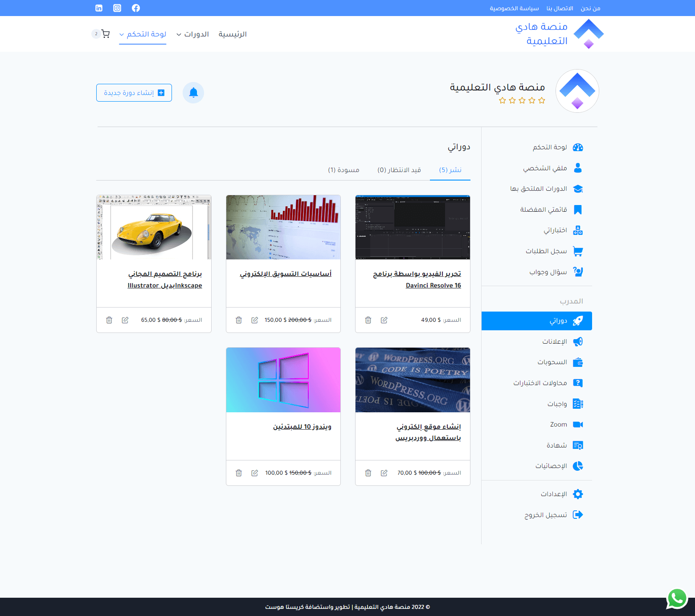Screen dimensions: 695x616
Task: Click the notification bell icon
Action: [193, 93]
